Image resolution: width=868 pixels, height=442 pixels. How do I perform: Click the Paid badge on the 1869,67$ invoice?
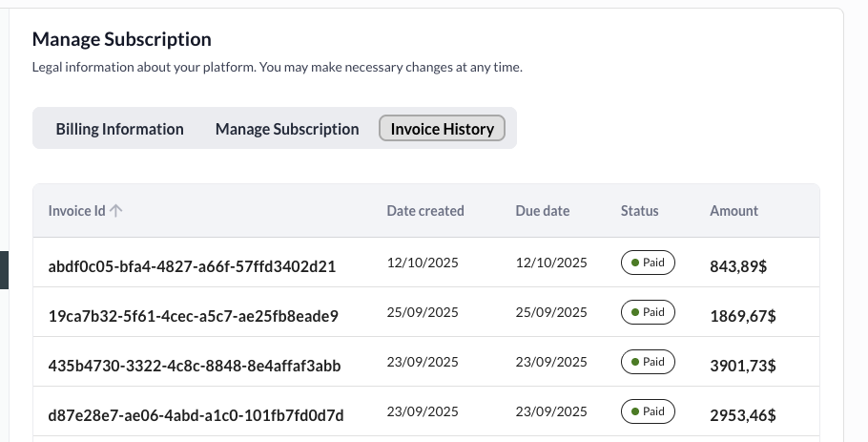coord(648,312)
